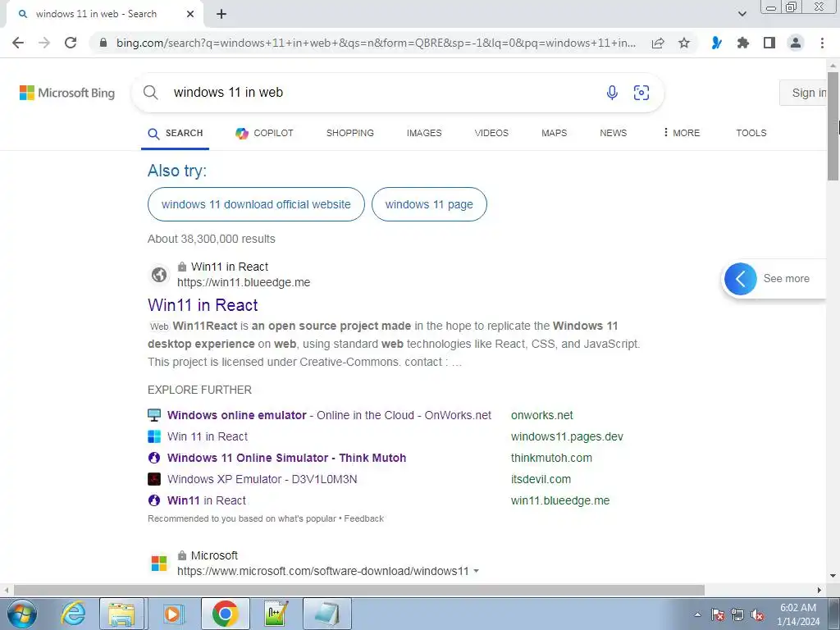This screenshot has width=840, height=630.
Task: Click the thinkmutoh.com domain text
Action: coord(551,458)
